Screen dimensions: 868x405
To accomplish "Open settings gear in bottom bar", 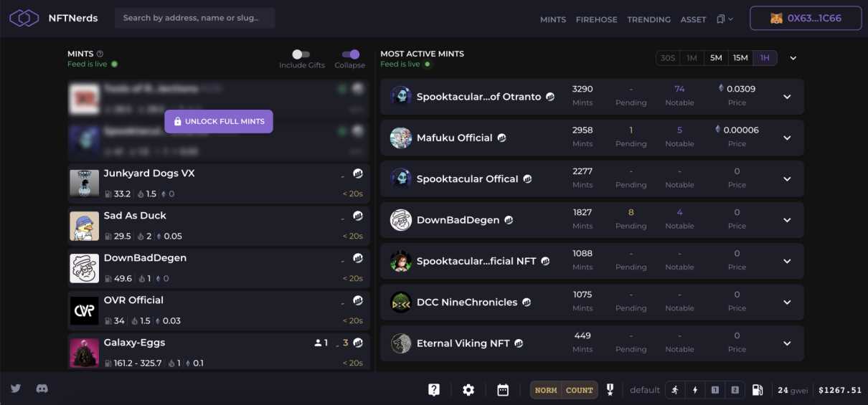I will tap(468, 390).
